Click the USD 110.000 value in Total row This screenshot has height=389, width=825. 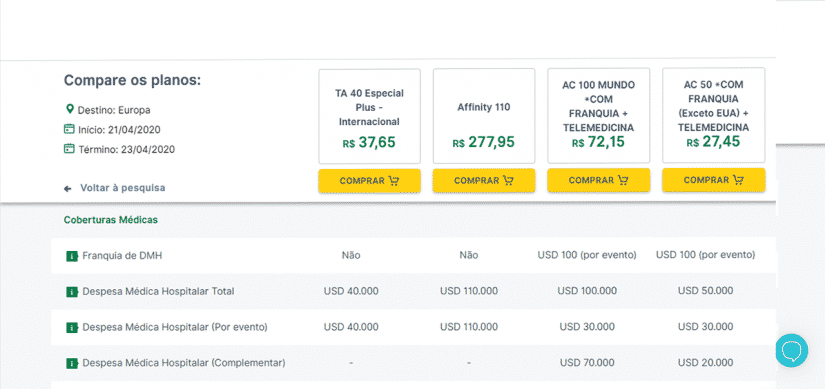(x=469, y=291)
